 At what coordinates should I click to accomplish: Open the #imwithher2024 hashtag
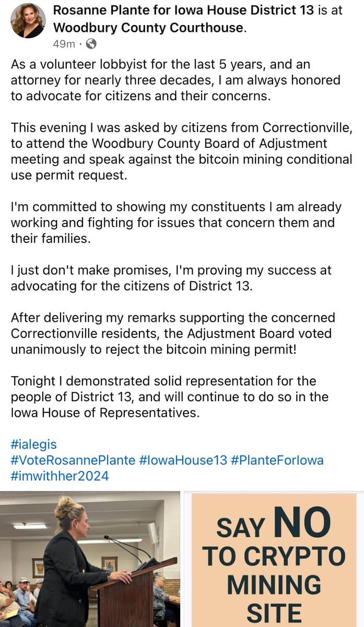coord(60,476)
